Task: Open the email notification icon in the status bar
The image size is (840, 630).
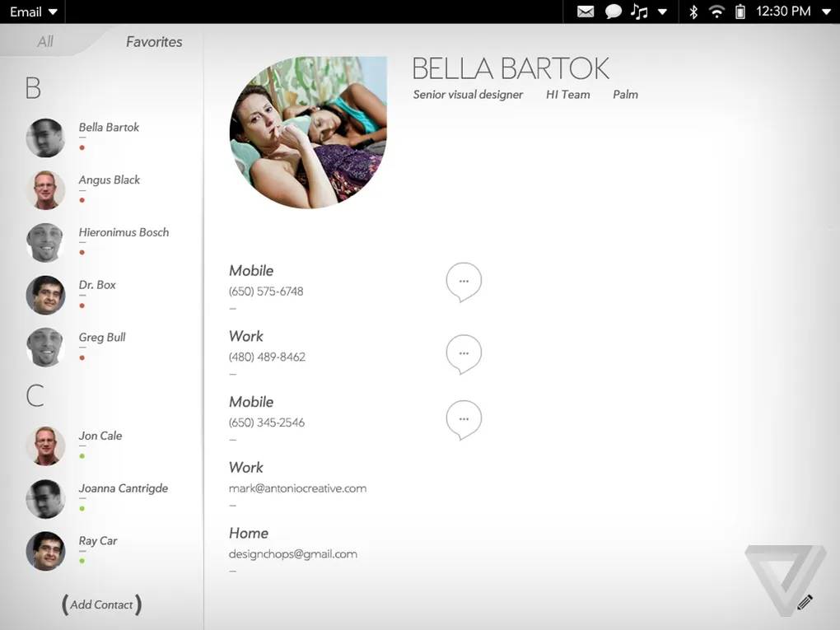Action: 585,12
